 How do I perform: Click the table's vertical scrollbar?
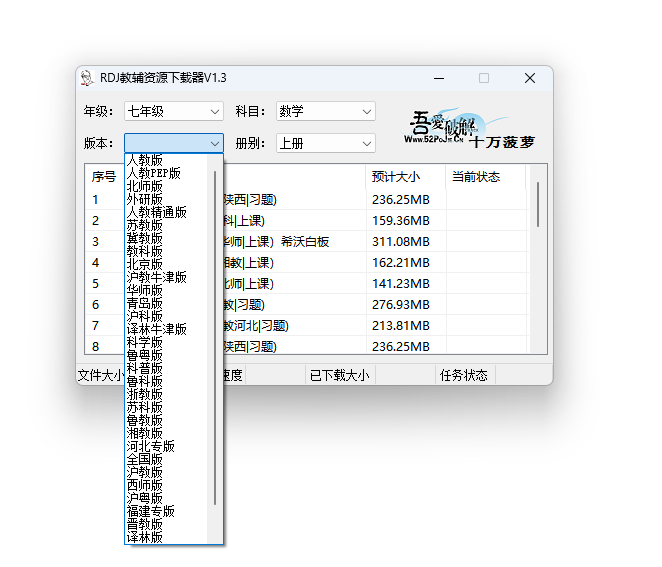coord(539,205)
